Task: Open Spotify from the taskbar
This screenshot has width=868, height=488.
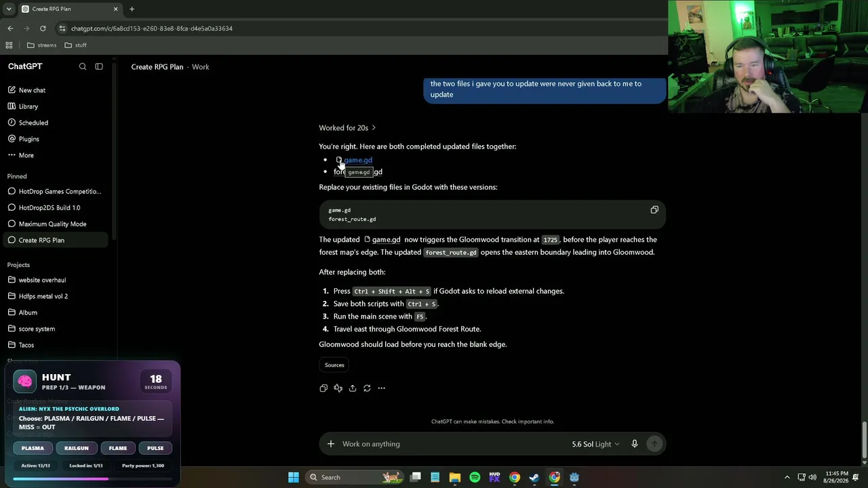Action: [x=475, y=477]
